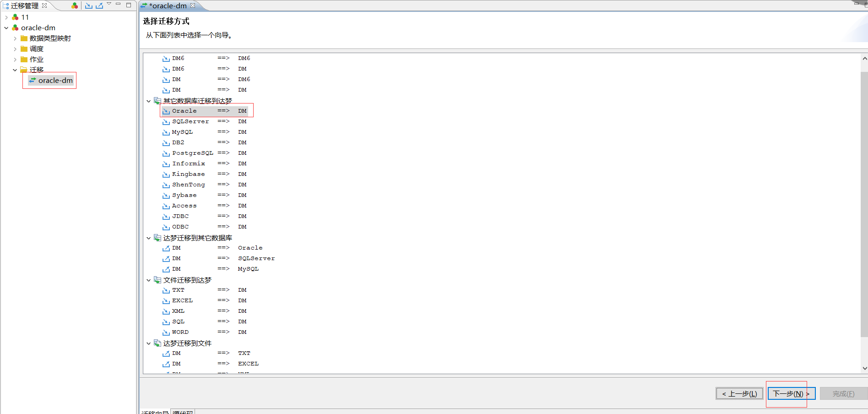Viewport: 868px width, 414px height.
Task: Click the 数据类型映射 folder icon
Action: (24, 38)
